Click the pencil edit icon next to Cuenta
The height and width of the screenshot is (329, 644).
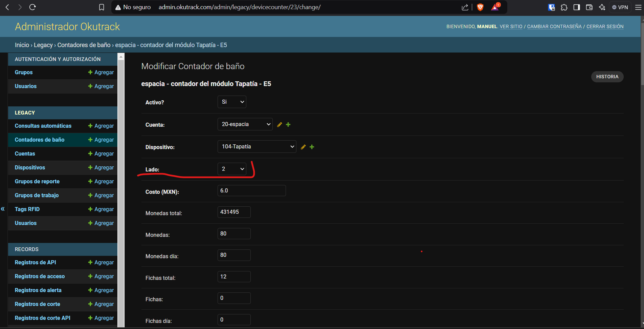tap(280, 125)
